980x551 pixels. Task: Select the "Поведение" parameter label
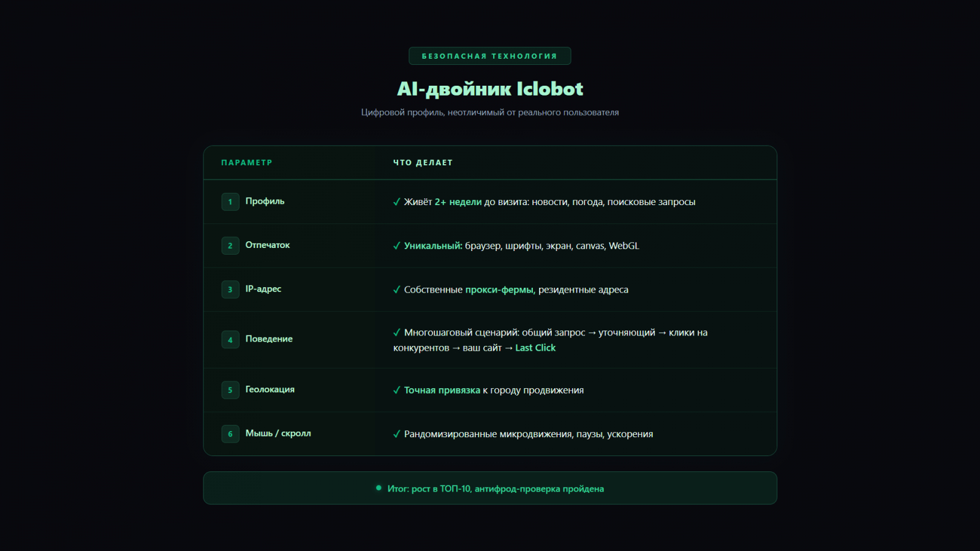(269, 339)
